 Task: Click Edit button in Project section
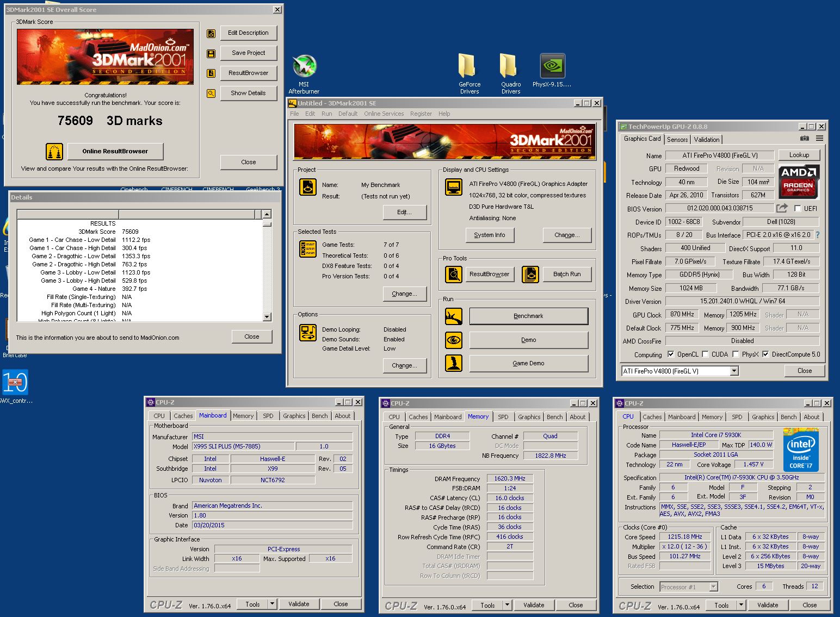405,212
